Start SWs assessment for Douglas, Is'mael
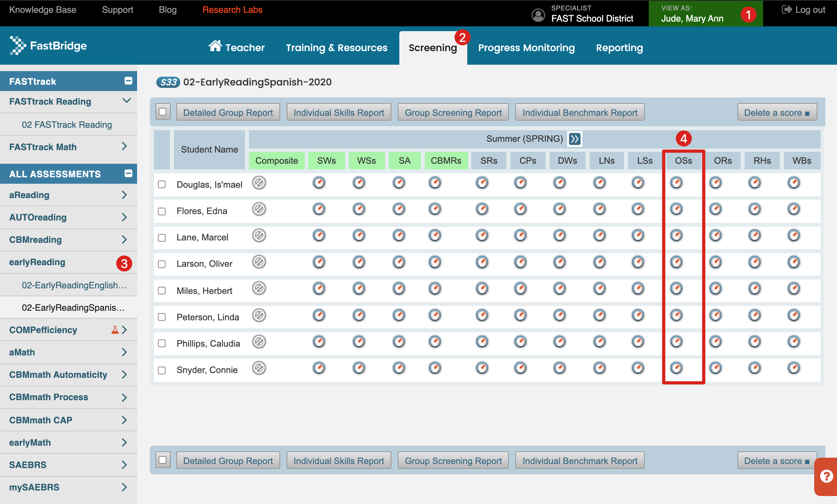Screen dimensions: 837x504 pos(319,183)
